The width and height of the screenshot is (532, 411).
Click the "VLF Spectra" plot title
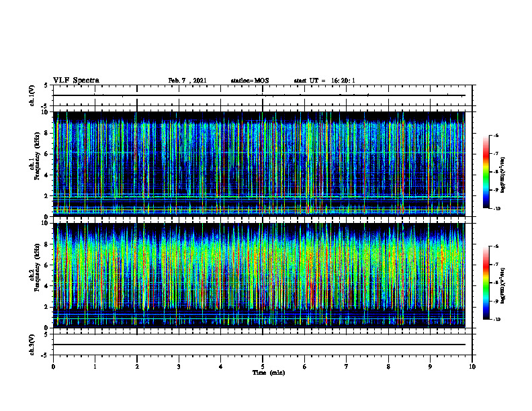tap(76, 81)
